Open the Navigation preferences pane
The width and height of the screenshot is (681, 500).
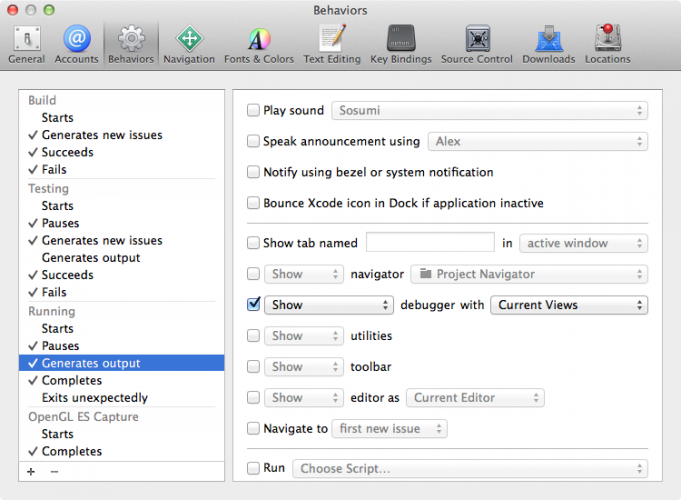(189, 44)
